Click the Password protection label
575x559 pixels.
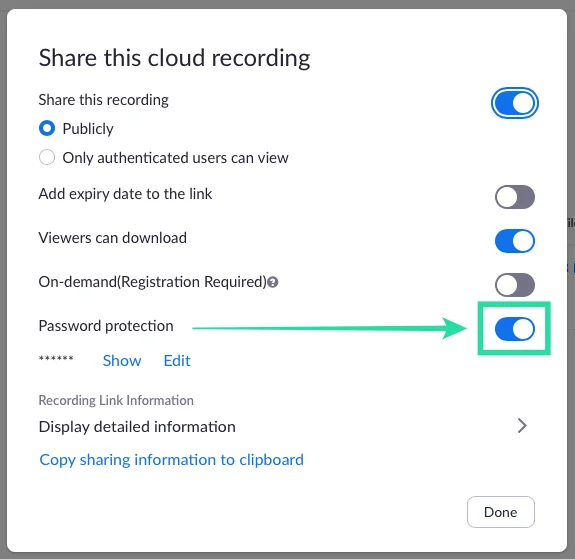pos(106,326)
